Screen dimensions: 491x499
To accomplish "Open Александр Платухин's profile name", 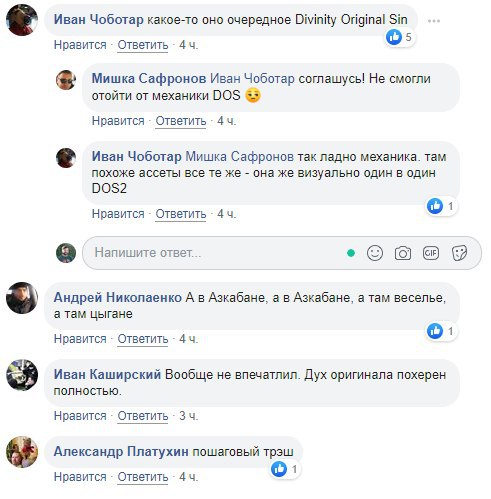I will point(121,452).
